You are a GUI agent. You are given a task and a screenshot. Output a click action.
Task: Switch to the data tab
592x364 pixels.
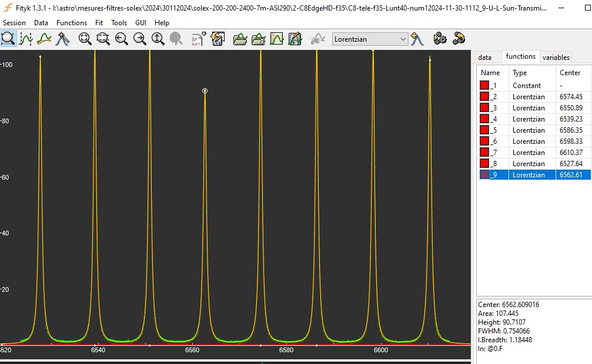pyautogui.click(x=484, y=57)
